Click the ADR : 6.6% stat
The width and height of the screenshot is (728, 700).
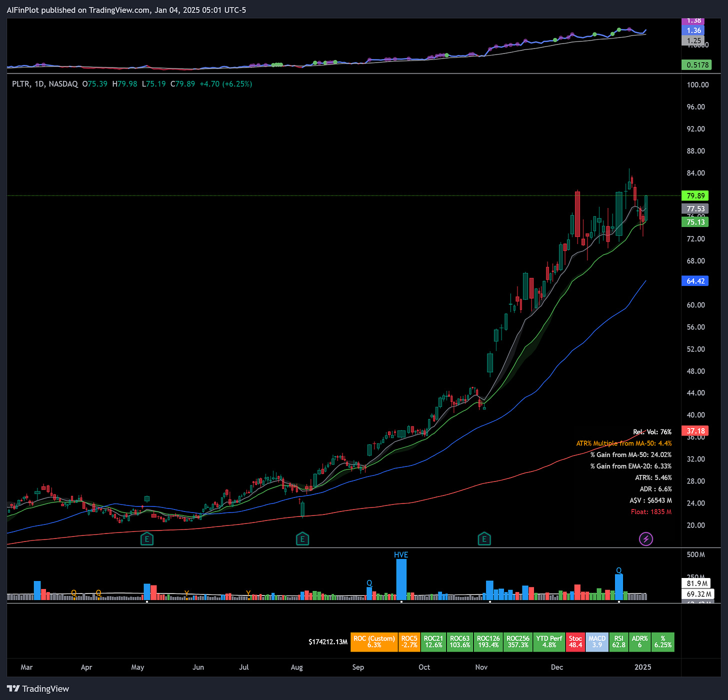[x=656, y=489]
